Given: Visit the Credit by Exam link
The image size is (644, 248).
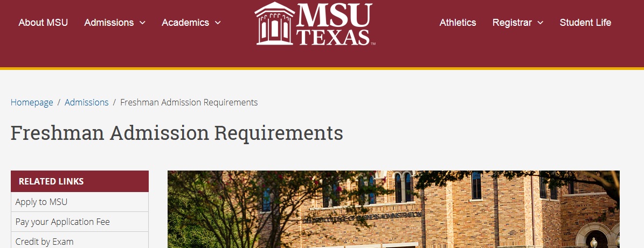Looking at the screenshot, I should (x=44, y=242).
